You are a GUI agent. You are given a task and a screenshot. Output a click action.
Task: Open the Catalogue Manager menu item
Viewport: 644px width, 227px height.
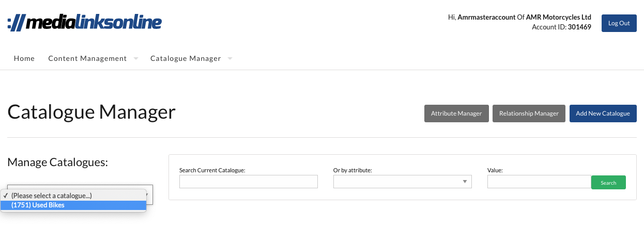coord(186,58)
